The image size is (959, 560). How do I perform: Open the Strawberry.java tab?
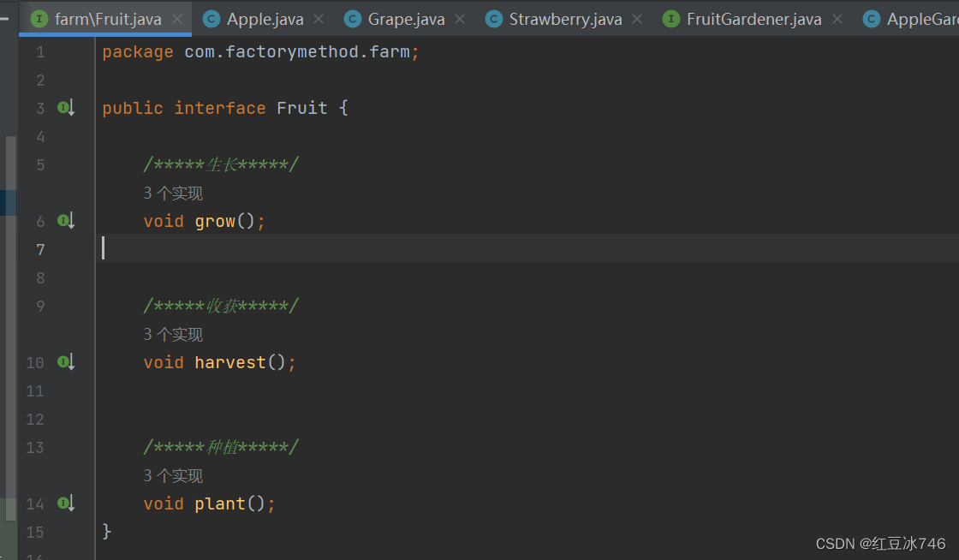(x=565, y=20)
